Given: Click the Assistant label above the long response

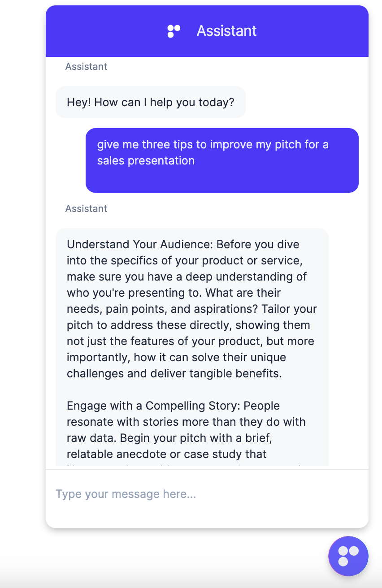Looking at the screenshot, I should (x=86, y=208).
